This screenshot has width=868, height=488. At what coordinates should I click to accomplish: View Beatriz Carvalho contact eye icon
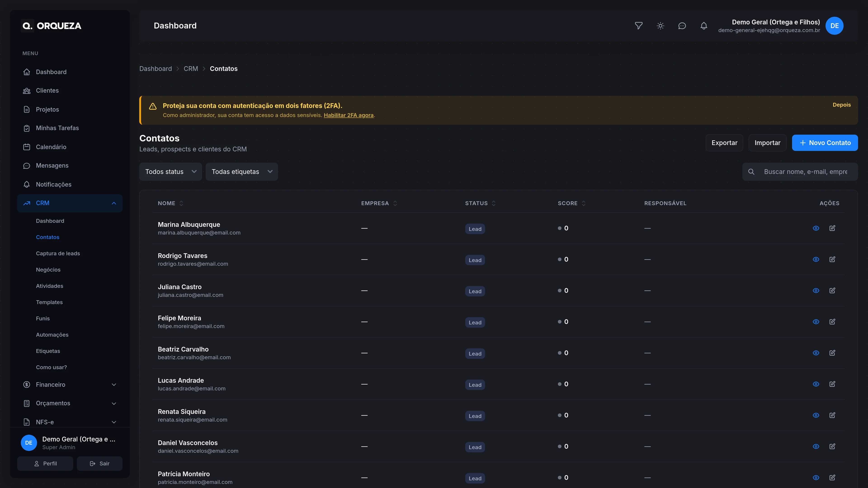[x=816, y=353]
